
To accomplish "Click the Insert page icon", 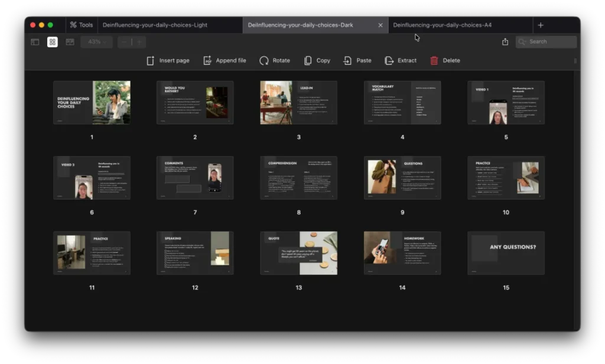I will (151, 60).
